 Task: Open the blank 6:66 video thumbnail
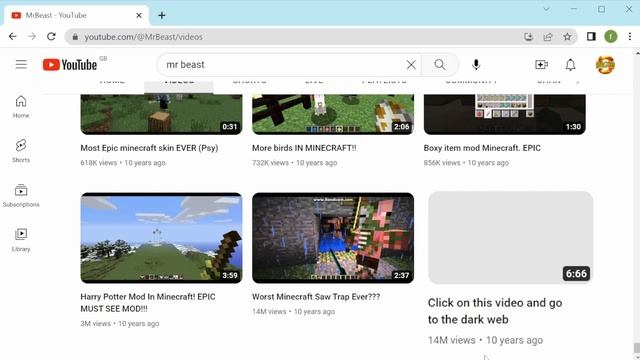(x=510, y=238)
